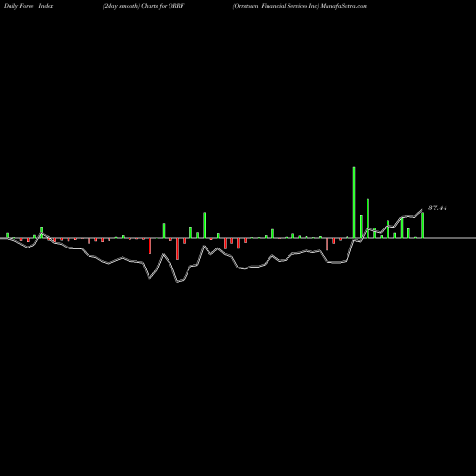Click the tallest green force index bar
Screen dimensions: 476x476
pos(354,202)
